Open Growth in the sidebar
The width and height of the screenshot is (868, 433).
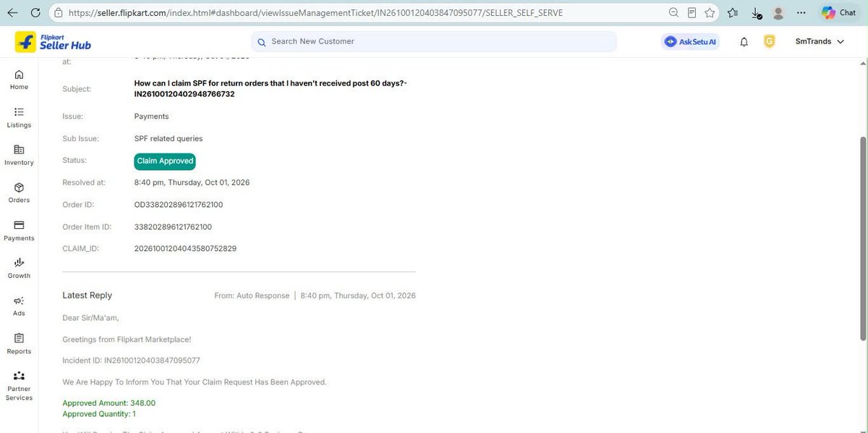19,268
